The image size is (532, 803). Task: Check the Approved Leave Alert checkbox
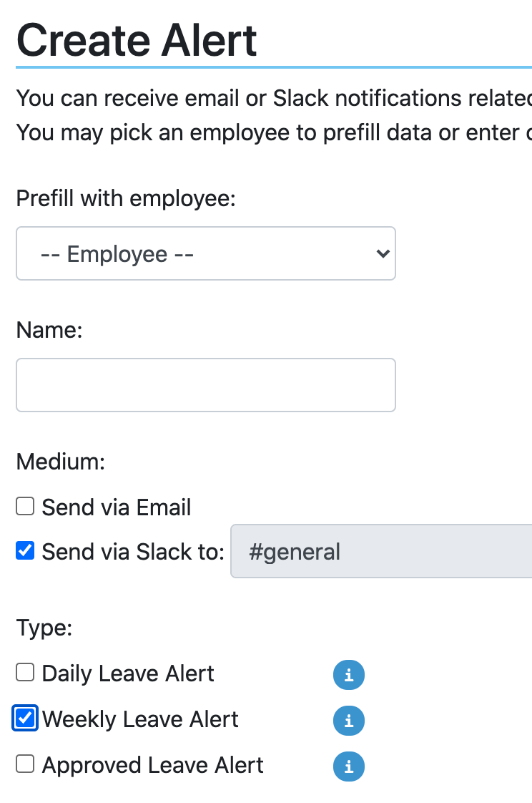coord(26,764)
